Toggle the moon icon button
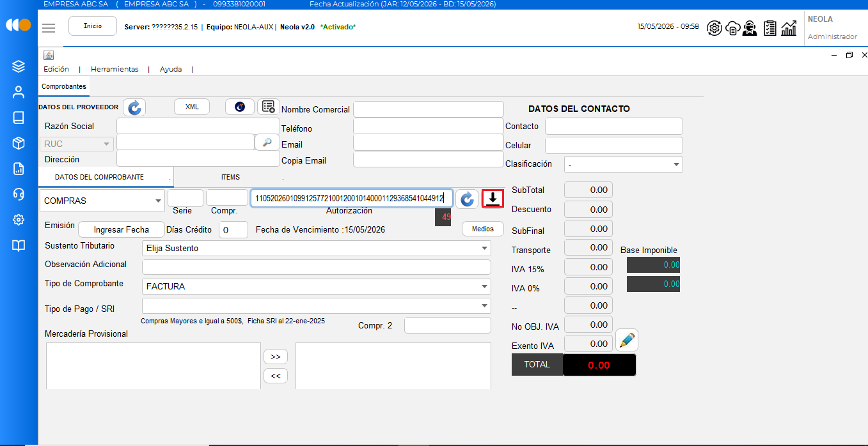The width and height of the screenshot is (868, 446). [x=240, y=107]
